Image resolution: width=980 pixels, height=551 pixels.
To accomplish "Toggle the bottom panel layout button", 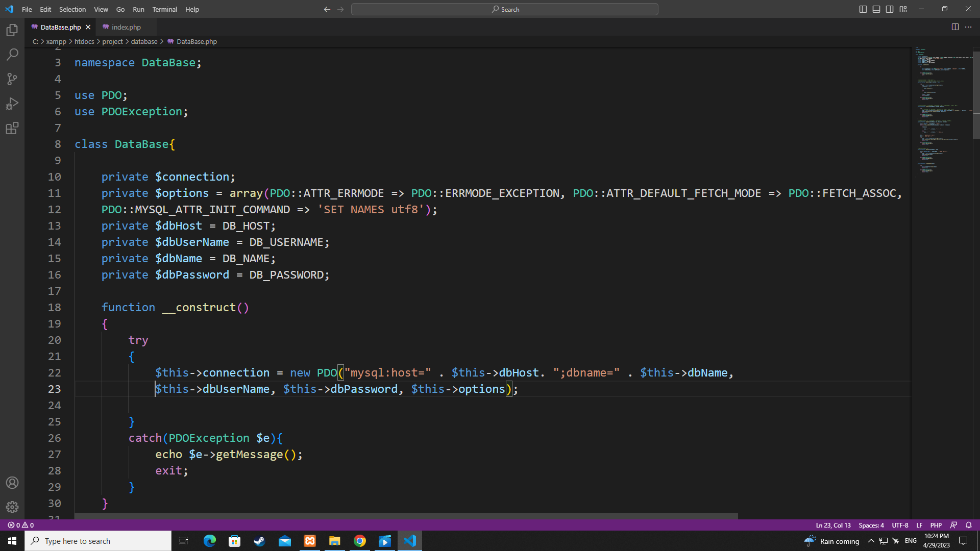I will coord(876,9).
